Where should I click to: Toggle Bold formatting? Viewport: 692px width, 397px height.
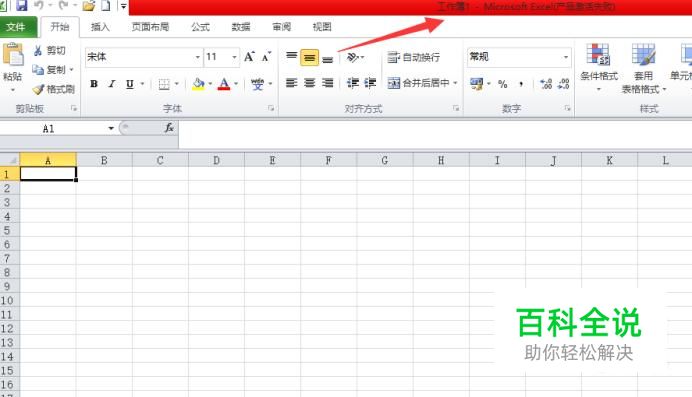coord(94,83)
